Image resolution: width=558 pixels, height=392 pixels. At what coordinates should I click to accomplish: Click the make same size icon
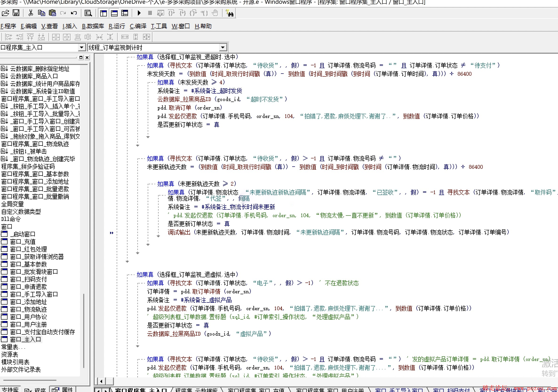click(x=146, y=37)
